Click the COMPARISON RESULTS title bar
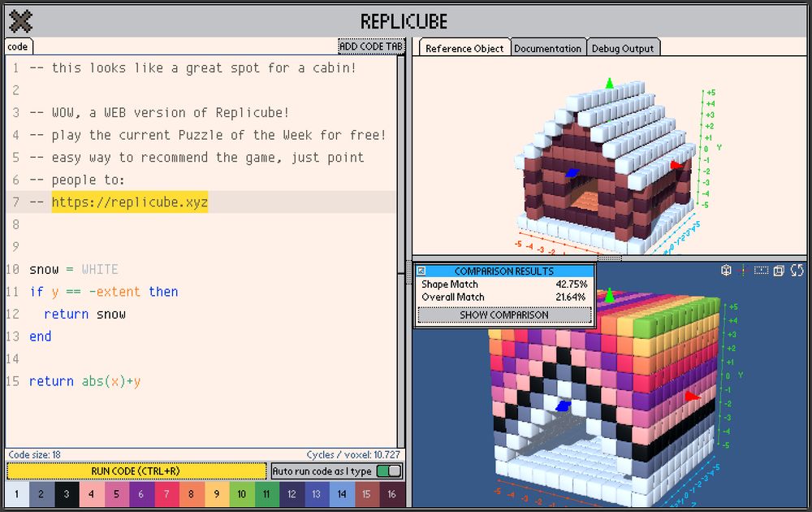Image resolution: width=812 pixels, height=512 pixels. point(504,271)
